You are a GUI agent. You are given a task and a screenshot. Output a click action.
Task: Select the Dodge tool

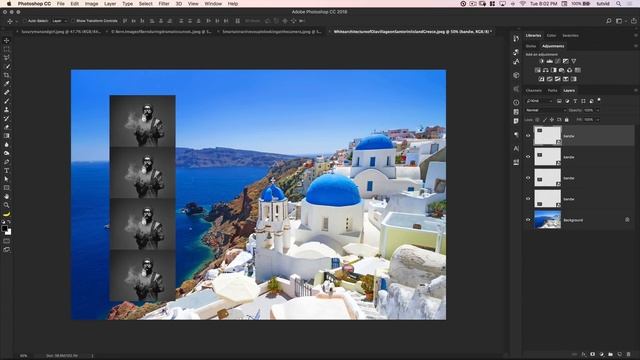(7, 153)
